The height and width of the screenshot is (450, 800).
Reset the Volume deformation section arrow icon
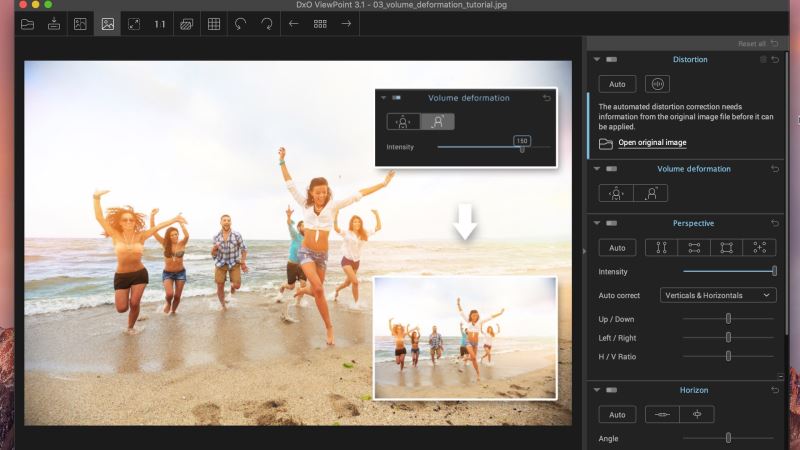[x=775, y=169]
